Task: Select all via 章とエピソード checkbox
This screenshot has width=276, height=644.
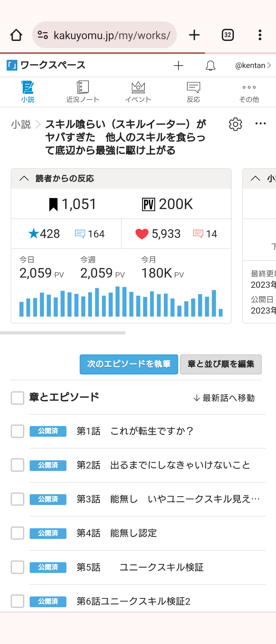Action: [18, 398]
